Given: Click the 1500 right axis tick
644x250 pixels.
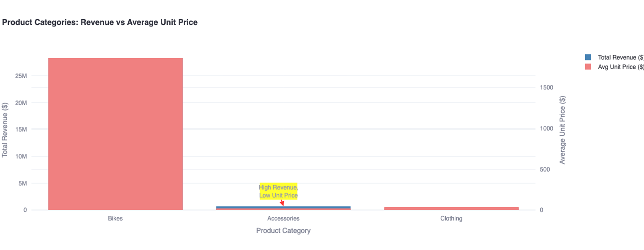Looking at the screenshot, I should [547, 87].
